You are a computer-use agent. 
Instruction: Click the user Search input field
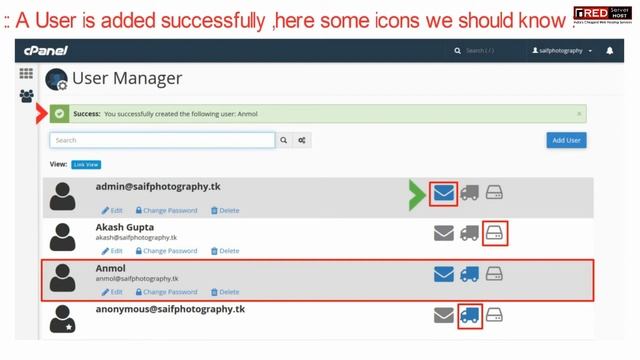pyautogui.click(x=162, y=140)
